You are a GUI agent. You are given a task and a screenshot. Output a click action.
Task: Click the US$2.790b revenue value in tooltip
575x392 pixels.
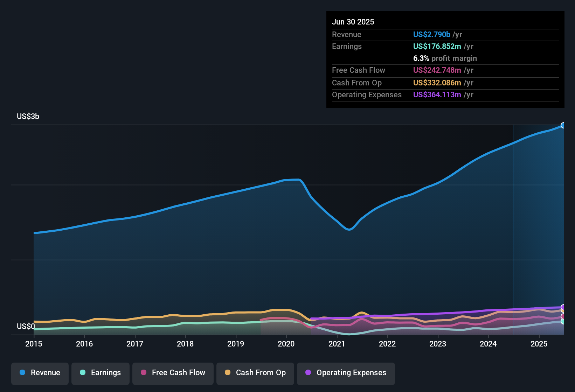click(x=431, y=34)
